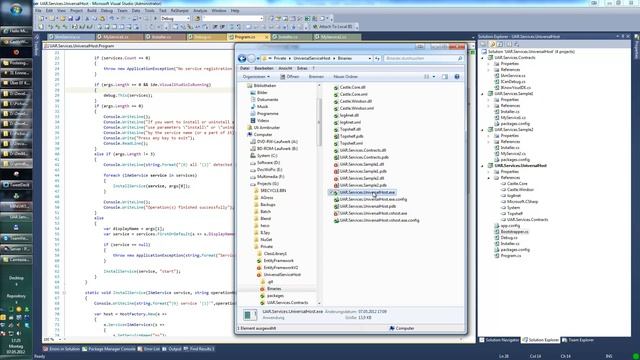Image resolution: width=640 pixels, height=360 pixels.
Task: Switch to Team Explorer tab
Action: [578, 340]
